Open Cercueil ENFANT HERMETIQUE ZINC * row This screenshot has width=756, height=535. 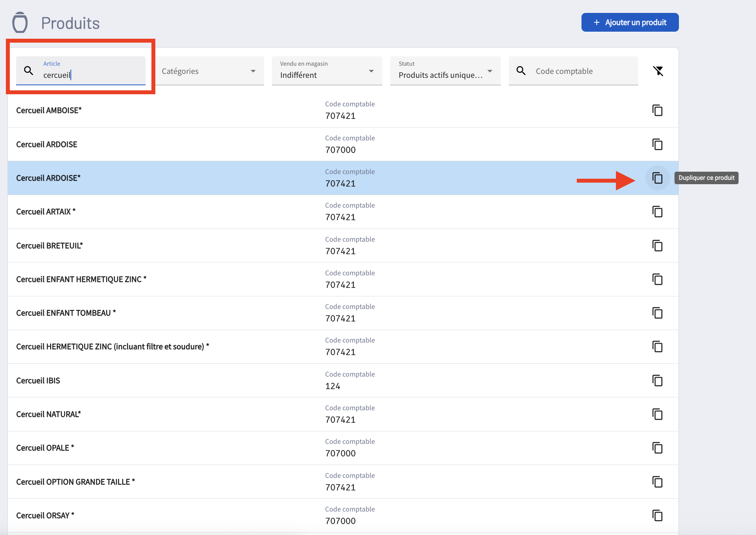coord(343,279)
